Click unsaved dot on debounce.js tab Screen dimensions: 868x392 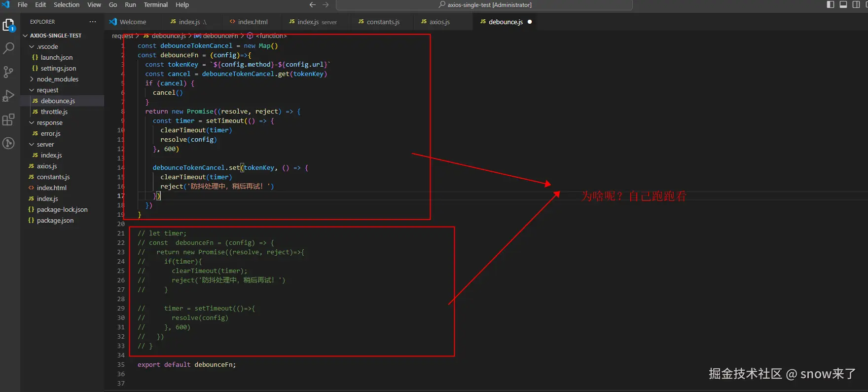[x=530, y=22]
